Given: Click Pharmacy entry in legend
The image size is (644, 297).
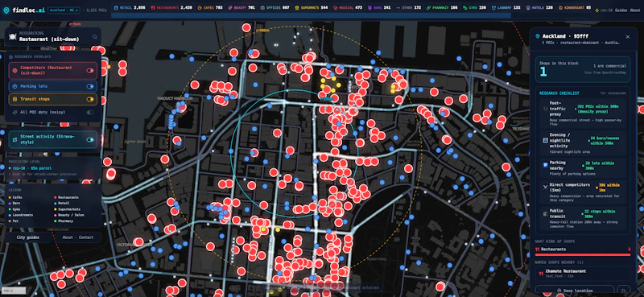Looking at the screenshot, I should tap(64, 221).
